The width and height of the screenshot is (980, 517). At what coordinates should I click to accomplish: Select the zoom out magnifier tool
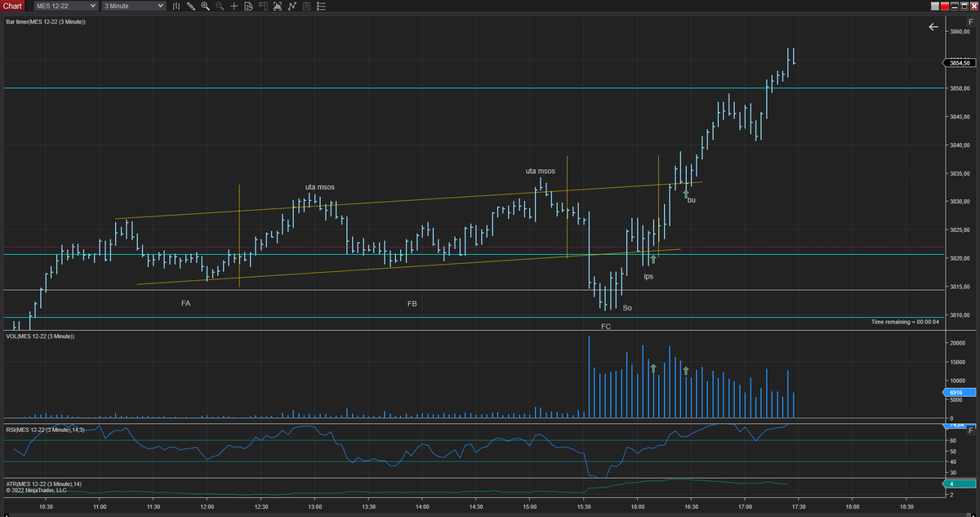point(220,6)
